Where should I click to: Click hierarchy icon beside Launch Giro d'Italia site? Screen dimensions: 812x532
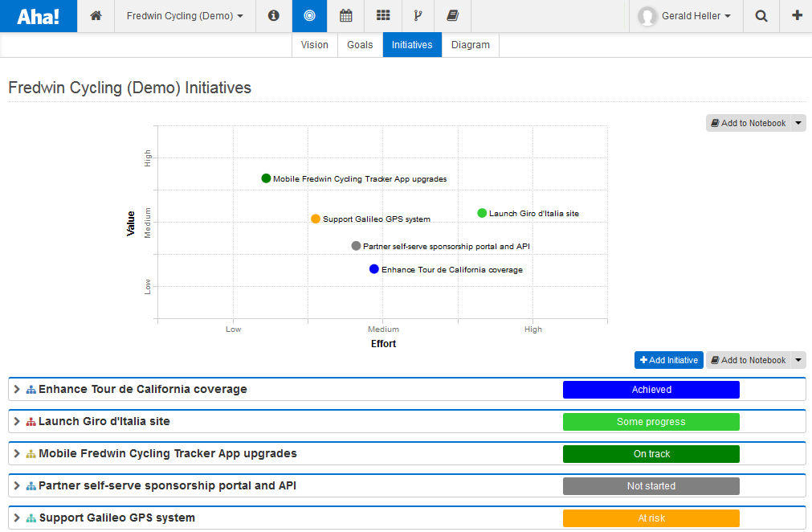pos(31,422)
